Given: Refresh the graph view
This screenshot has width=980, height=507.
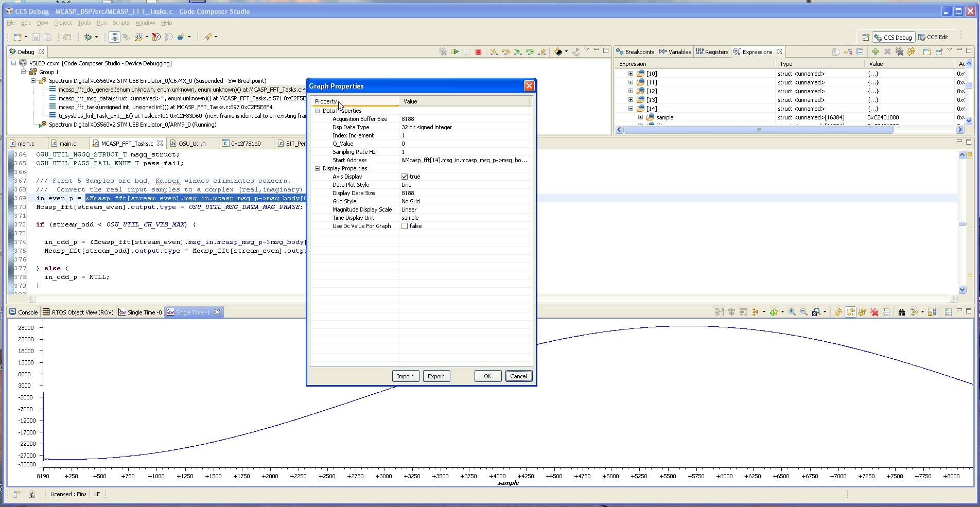Looking at the screenshot, I should pos(838,312).
